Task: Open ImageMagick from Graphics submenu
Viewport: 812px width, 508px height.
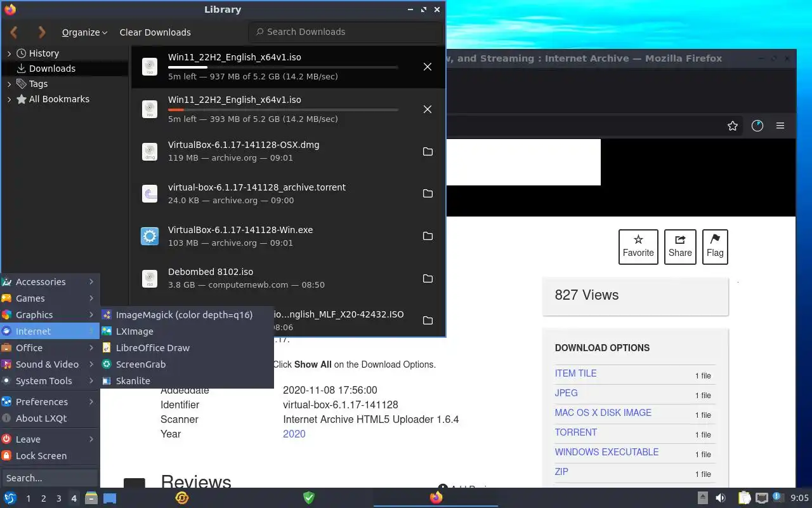Action: tap(187, 315)
